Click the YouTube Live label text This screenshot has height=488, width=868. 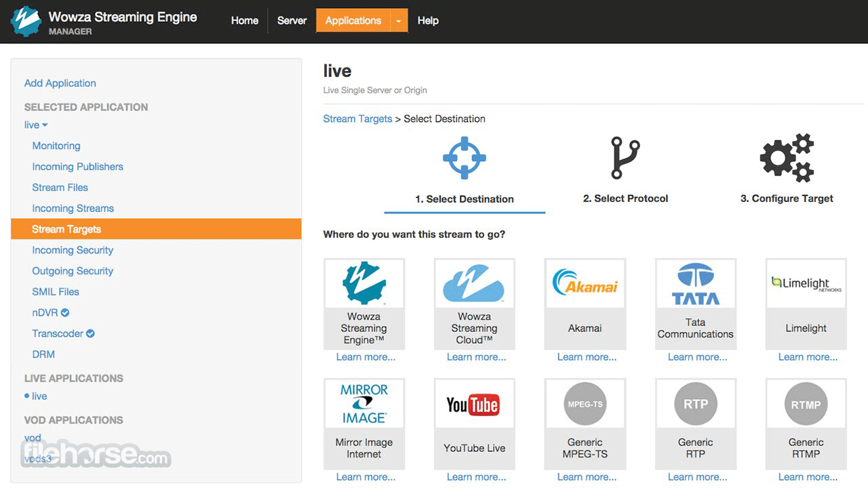click(475, 448)
